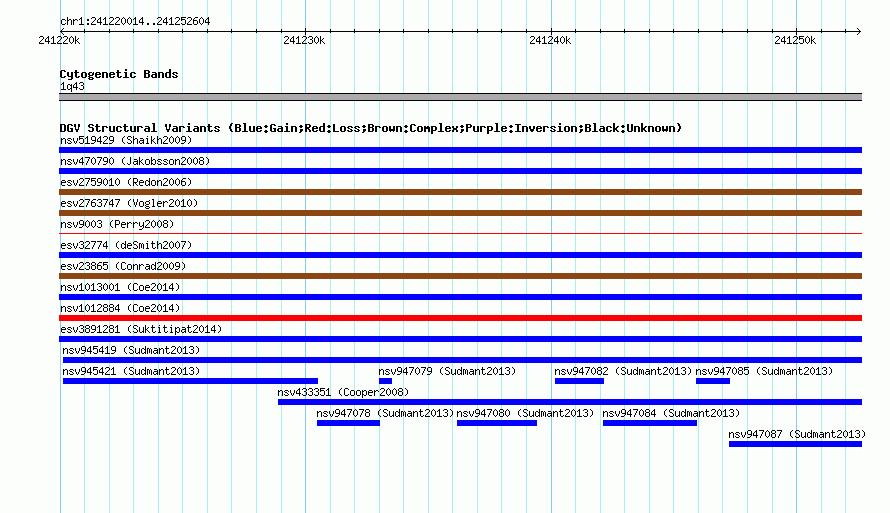Viewport: 890px width, 513px height.
Task: Click the nsv947085 (Sudmant2013) blue bar
Action: coord(713,381)
